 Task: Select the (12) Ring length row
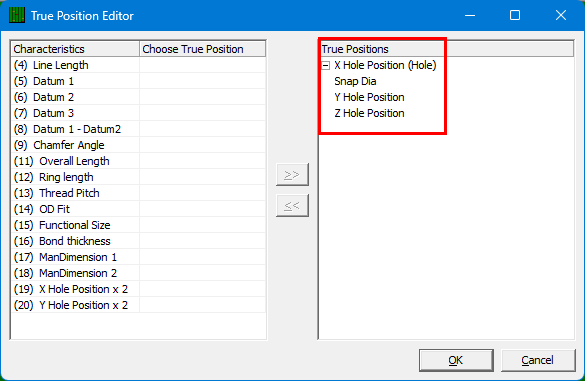[x=138, y=178]
